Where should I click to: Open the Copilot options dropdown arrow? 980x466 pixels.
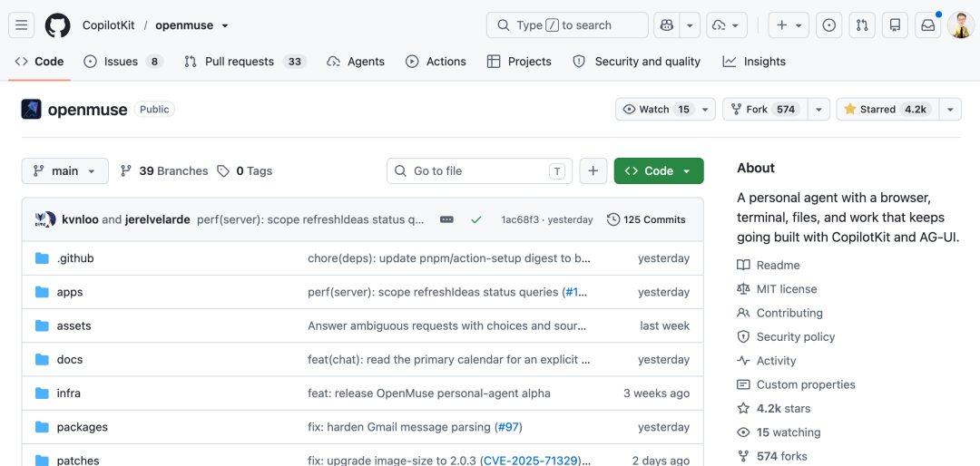pos(690,25)
